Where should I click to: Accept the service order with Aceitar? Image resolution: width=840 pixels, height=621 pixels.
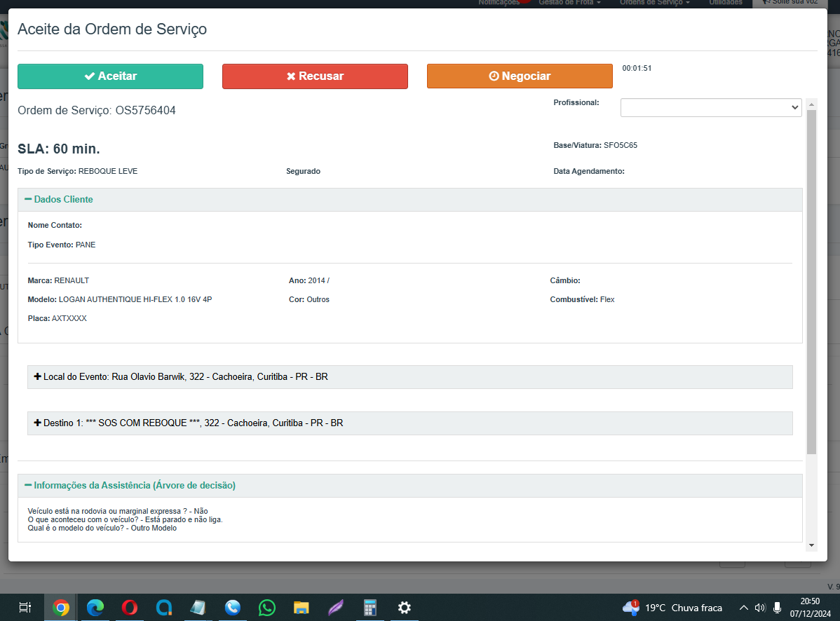(x=110, y=76)
